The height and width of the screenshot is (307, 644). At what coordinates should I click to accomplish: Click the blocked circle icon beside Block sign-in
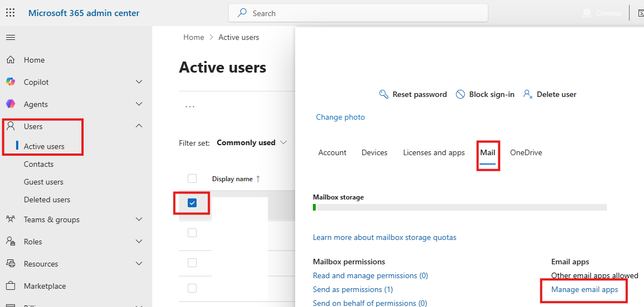point(460,95)
